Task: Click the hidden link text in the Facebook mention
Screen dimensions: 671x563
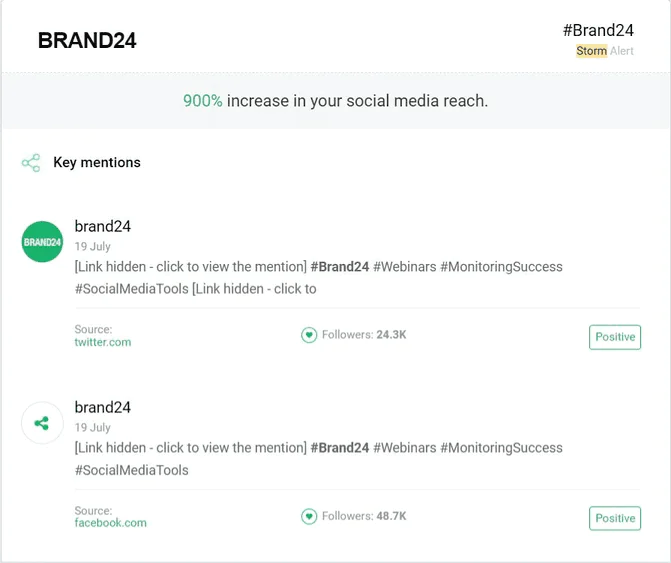Action: pyautogui.click(x=191, y=448)
